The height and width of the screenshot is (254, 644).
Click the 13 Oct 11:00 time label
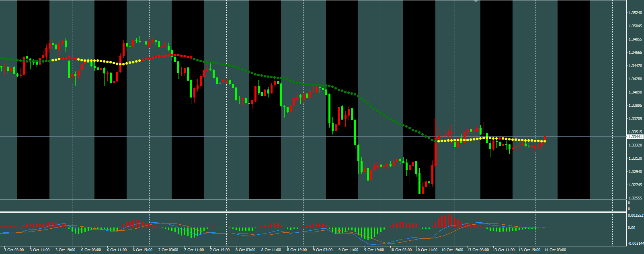(x=504, y=250)
